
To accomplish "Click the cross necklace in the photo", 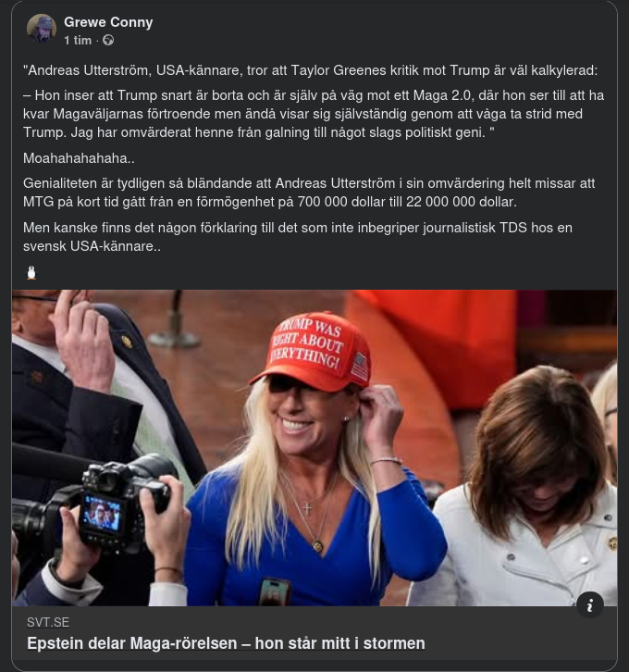I will (x=307, y=508).
